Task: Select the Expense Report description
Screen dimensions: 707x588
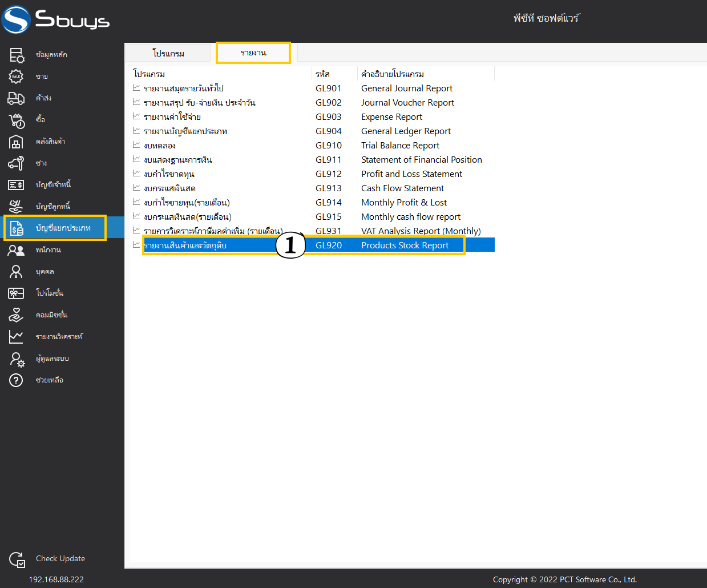Action: (x=392, y=117)
